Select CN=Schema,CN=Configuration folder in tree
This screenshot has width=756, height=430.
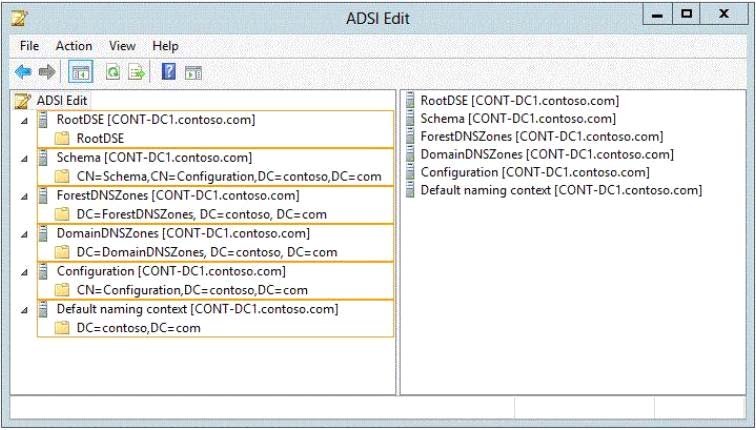pyautogui.click(x=228, y=176)
